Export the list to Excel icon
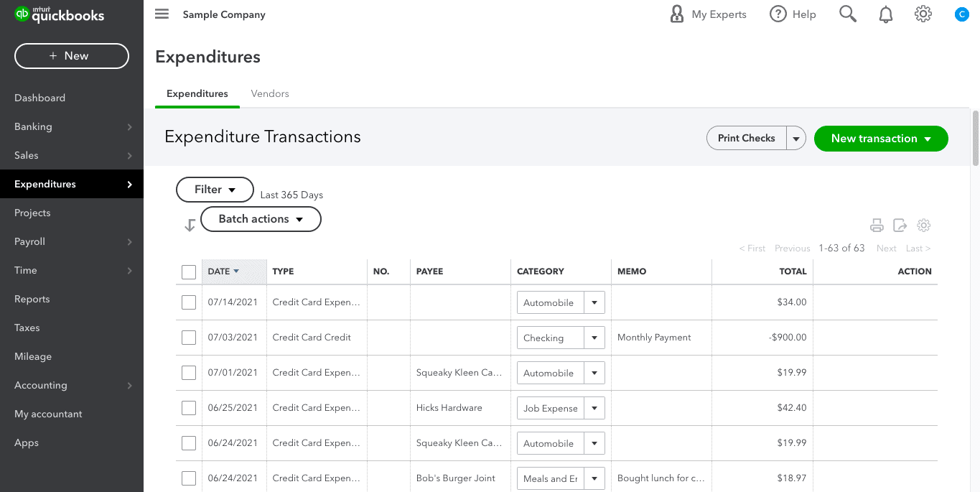The image size is (980, 492). pyautogui.click(x=900, y=226)
